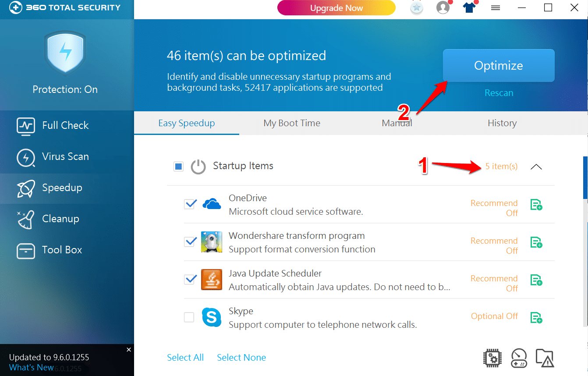Click Optional Off for Skype
The height and width of the screenshot is (376, 588).
(495, 316)
